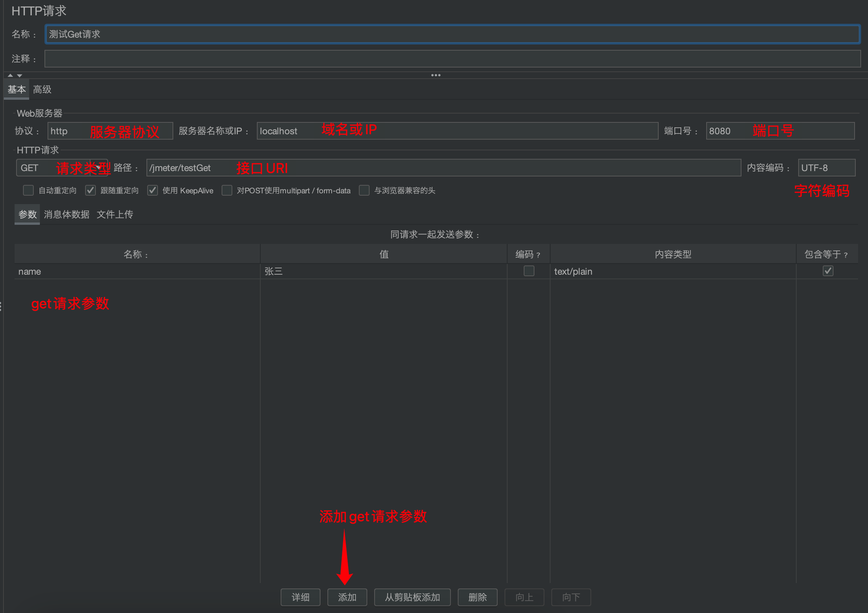Click the Add (添加) parameter button
The height and width of the screenshot is (613, 868).
point(347,597)
